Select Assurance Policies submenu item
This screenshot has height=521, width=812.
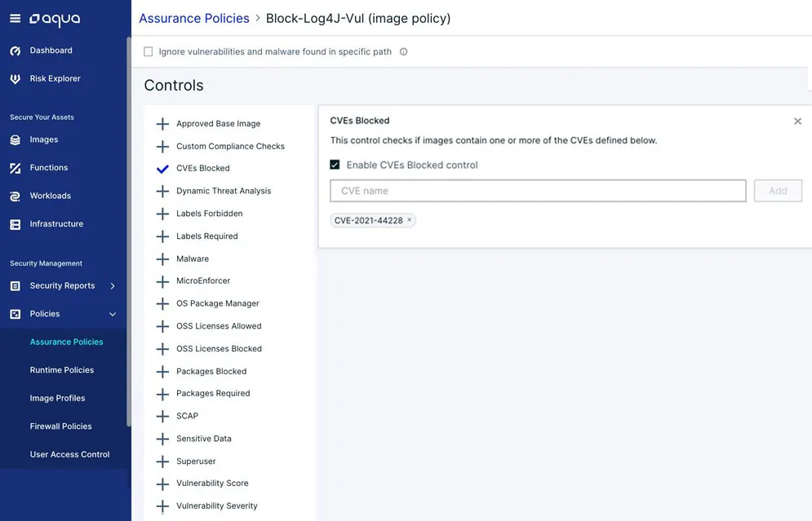(x=66, y=342)
